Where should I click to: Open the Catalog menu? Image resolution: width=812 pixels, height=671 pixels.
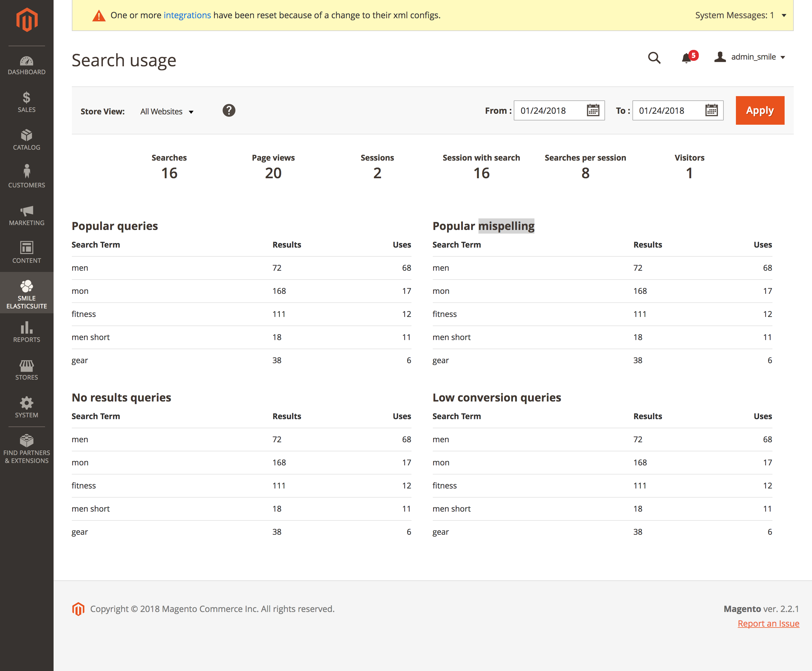[27, 140]
